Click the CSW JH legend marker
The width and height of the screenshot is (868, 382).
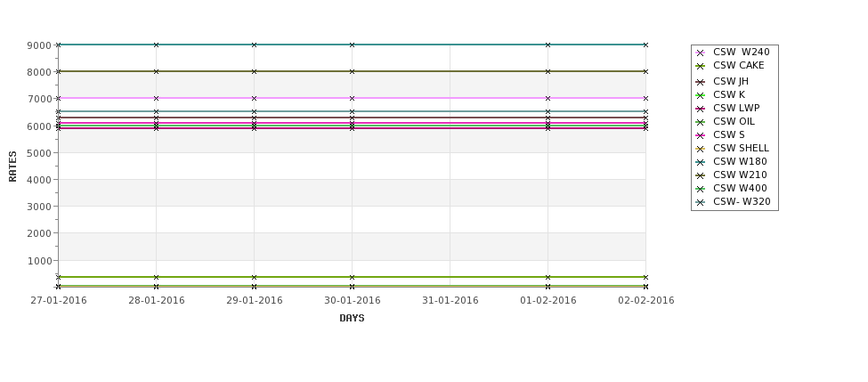pyautogui.click(x=701, y=82)
